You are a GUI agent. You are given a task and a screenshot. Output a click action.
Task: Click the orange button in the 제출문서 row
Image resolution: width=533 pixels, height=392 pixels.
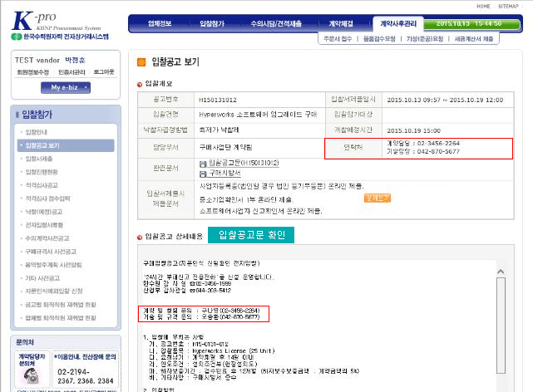[x=378, y=198]
